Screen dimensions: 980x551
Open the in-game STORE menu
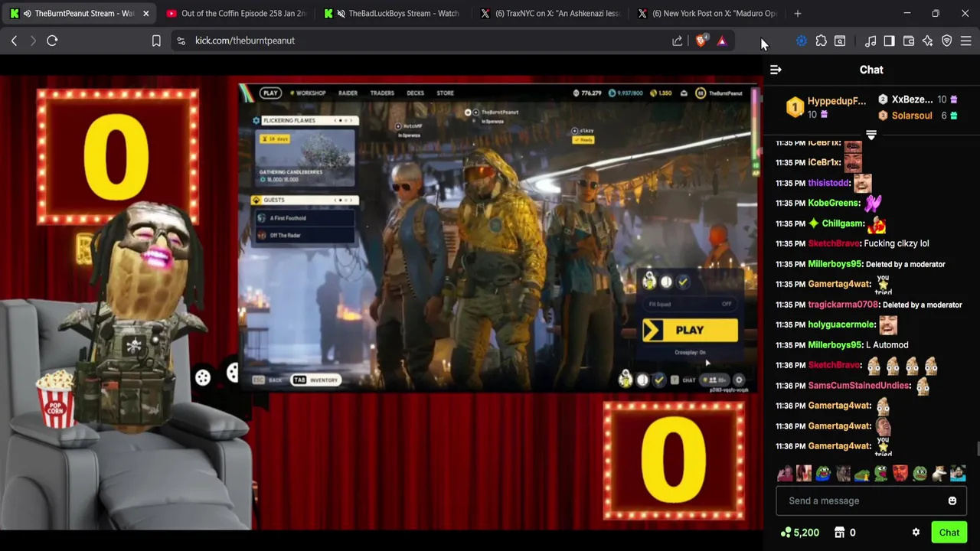pyautogui.click(x=445, y=93)
